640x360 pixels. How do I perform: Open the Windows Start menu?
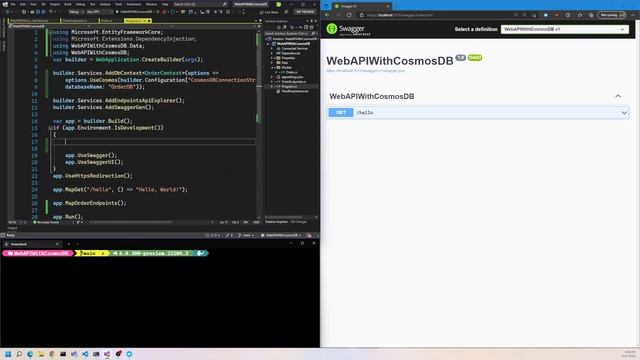pyautogui.click(x=8, y=354)
